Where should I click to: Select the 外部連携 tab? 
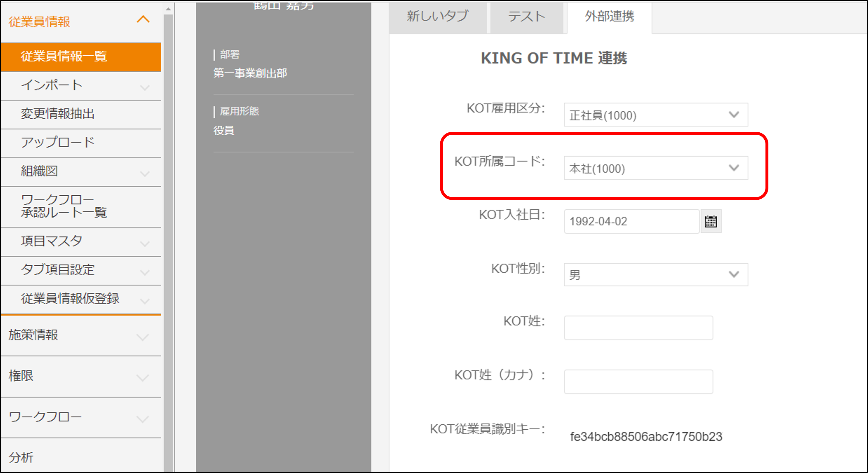pyautogui.click(x=609, y=16)
